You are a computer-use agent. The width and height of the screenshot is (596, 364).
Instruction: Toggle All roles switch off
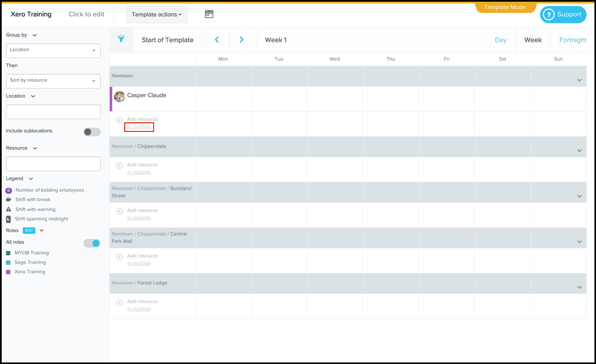[x=92, y=243]
